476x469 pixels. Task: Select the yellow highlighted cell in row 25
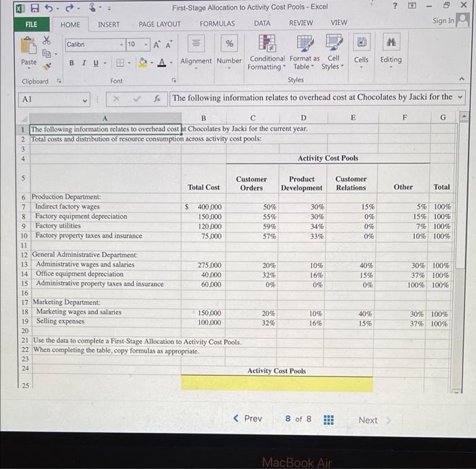[277, 384]
